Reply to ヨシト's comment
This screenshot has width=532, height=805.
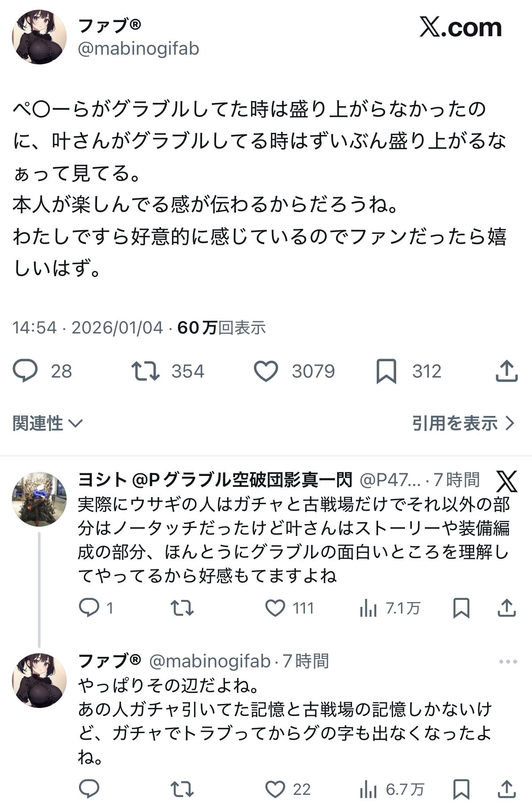click(89, 608)
